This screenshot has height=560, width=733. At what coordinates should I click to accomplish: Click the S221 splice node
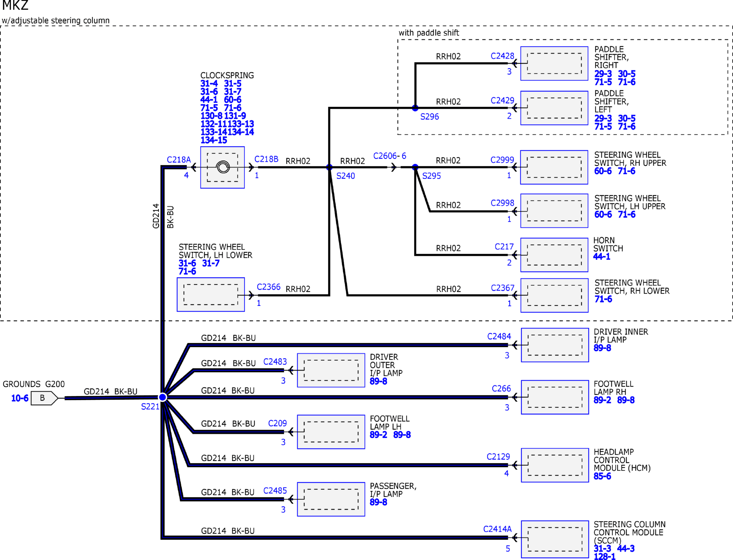(162, 397)
